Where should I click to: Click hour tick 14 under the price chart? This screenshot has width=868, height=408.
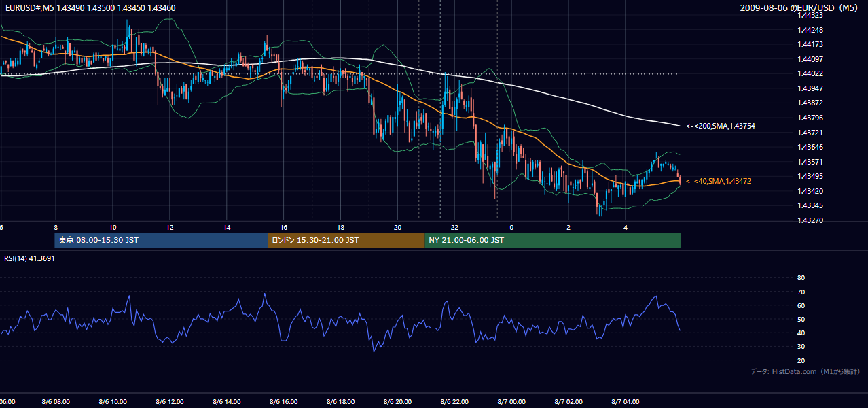click(227, 227)
